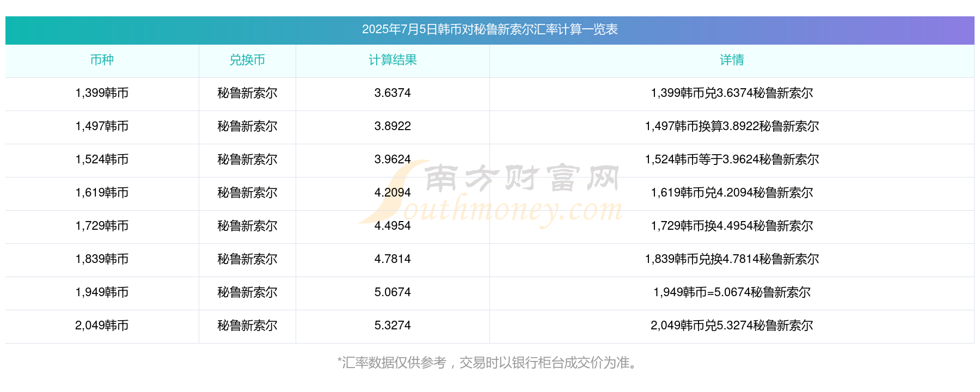Click the table title 2025年7月5日韩币对秘鲁新索尔汇率计算一览表
Screen dimensions: 980x392
tap(489, 29)
